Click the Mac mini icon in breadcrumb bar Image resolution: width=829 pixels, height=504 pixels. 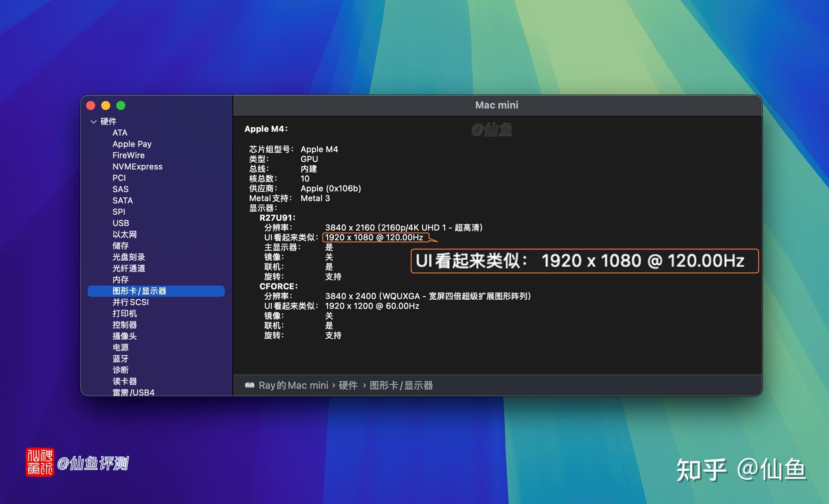pyautogui.click(x=251, y=385)
